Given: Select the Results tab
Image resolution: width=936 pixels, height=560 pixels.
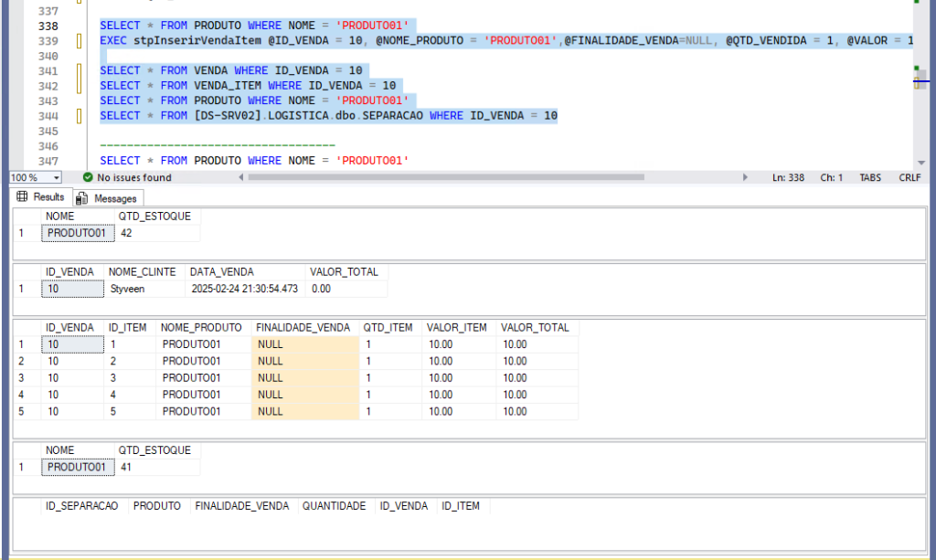Looking at the screenshot, I should click(40, 197).
